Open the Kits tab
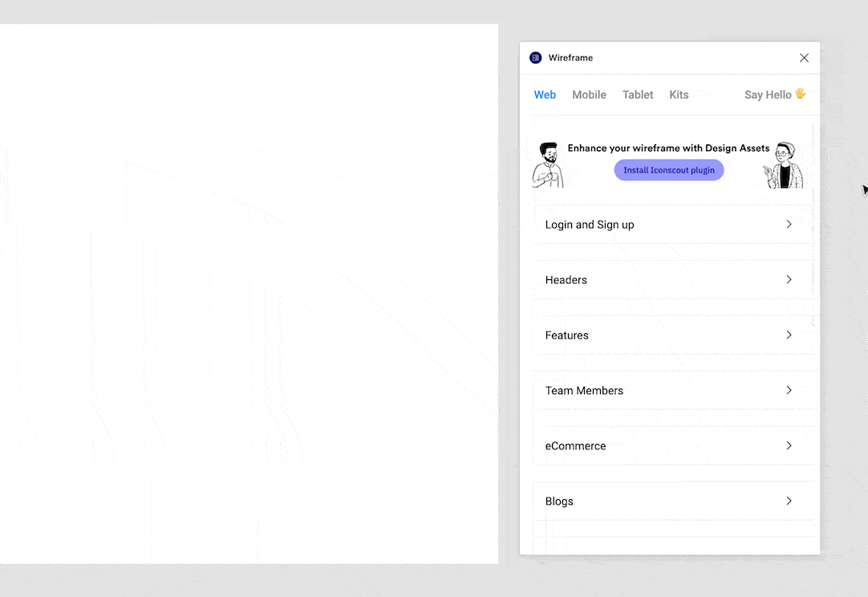This screenshot has height=597, width=868. (679, 95)
